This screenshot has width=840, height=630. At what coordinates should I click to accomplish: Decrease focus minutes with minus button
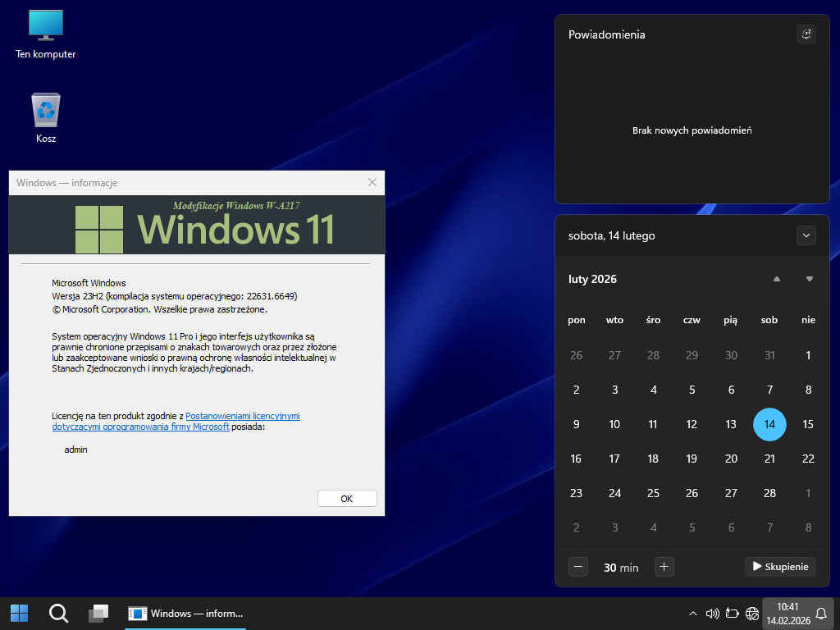tap(578, 566)
